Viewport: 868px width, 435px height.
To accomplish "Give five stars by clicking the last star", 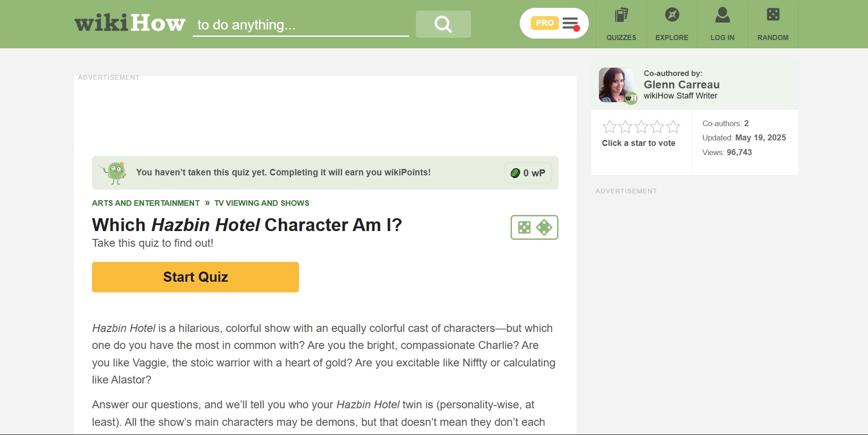I will click(673, 125).
